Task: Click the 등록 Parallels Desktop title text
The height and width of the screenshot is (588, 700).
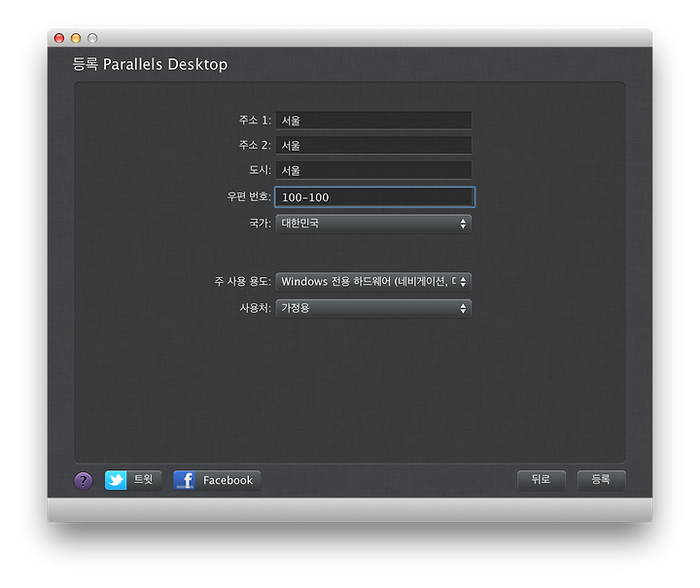Action: [150, 64]
